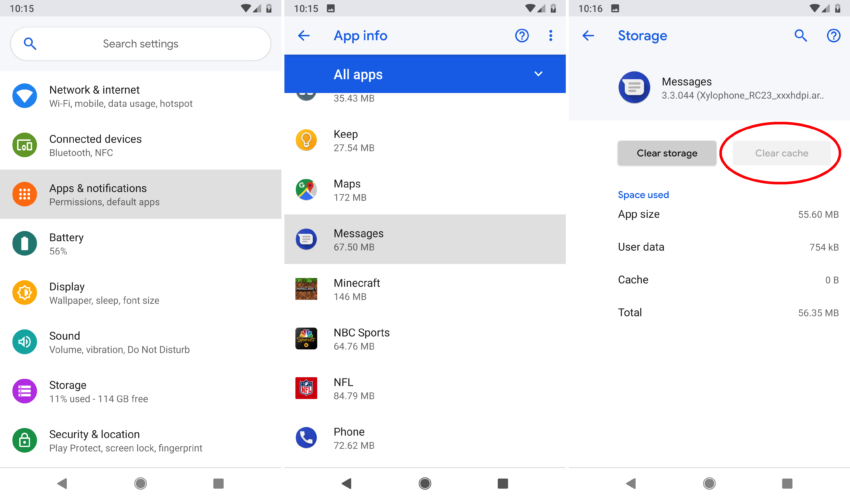Tap Android back button on App info screen
Image resolution: width=850 pixels, height=500 pixels.
(346, 483)
